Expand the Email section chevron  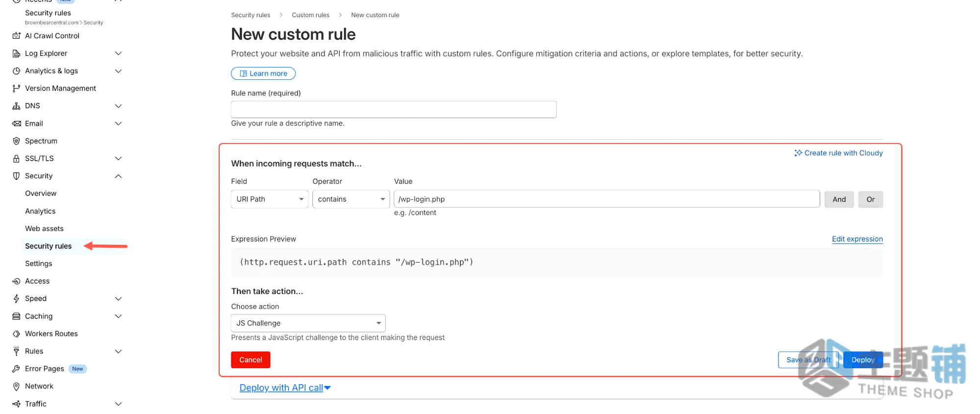tap(118, 123)
